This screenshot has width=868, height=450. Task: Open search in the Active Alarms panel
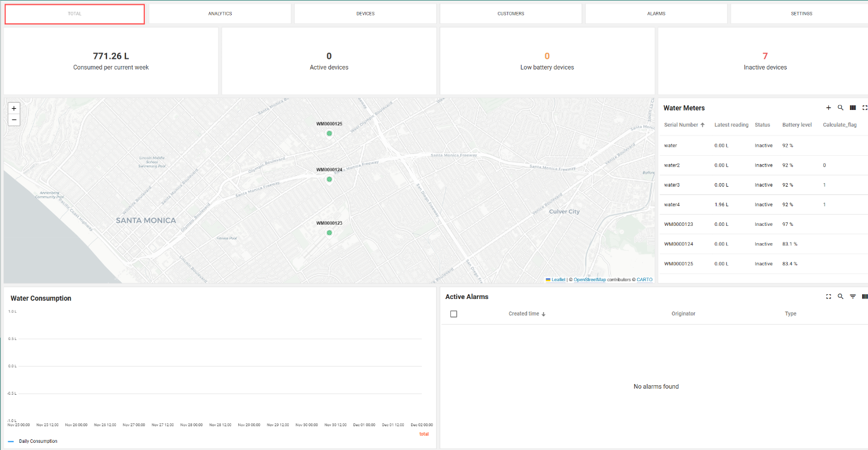[841, 296]
